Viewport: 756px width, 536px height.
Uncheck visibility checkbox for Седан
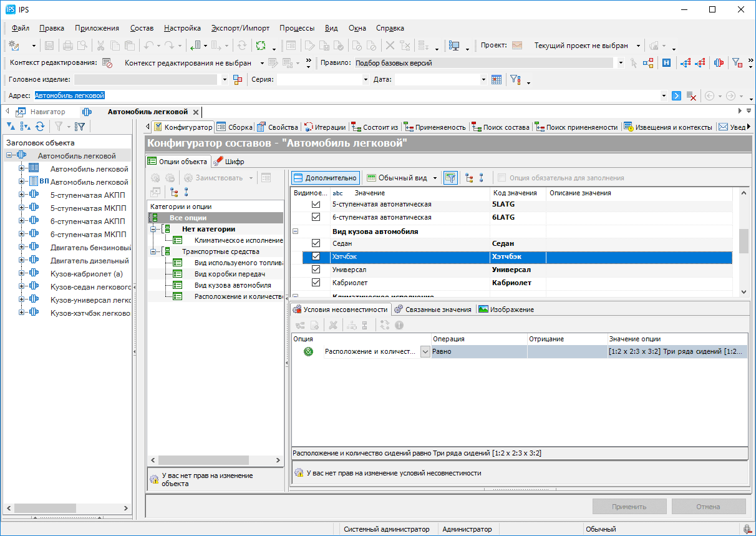316,243
